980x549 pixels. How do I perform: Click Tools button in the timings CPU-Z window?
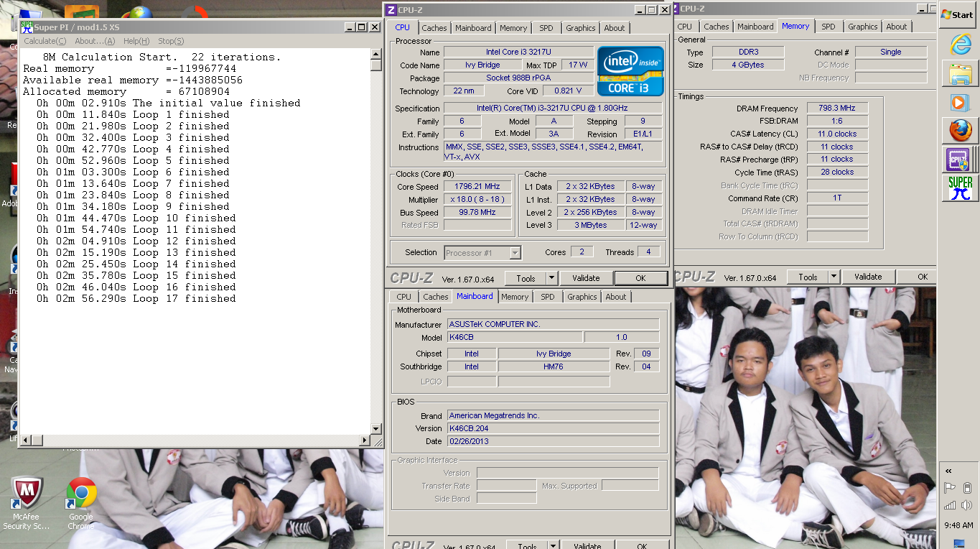[808, 277]
